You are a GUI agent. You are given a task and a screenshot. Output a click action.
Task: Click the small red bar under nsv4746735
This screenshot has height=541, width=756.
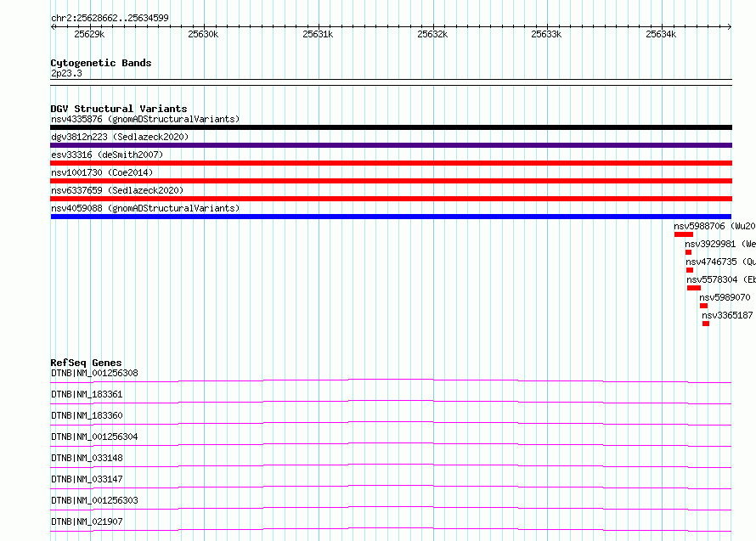690,270
